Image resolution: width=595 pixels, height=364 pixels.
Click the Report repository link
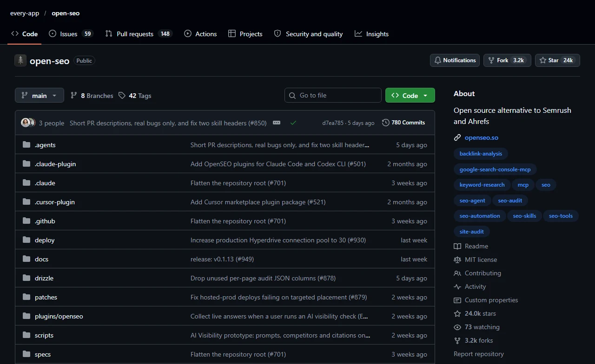[479, 354]
